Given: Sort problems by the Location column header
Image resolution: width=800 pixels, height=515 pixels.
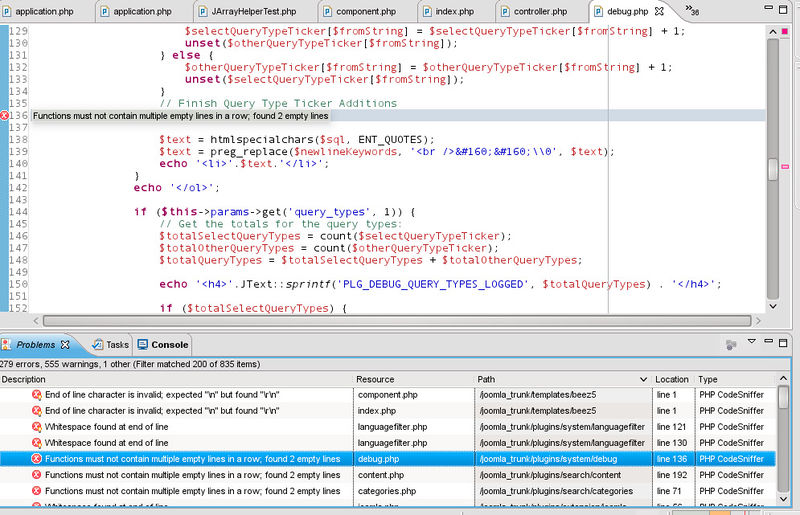Looking at the screenshot, I should pyautogui.click(x=672, y=380).
